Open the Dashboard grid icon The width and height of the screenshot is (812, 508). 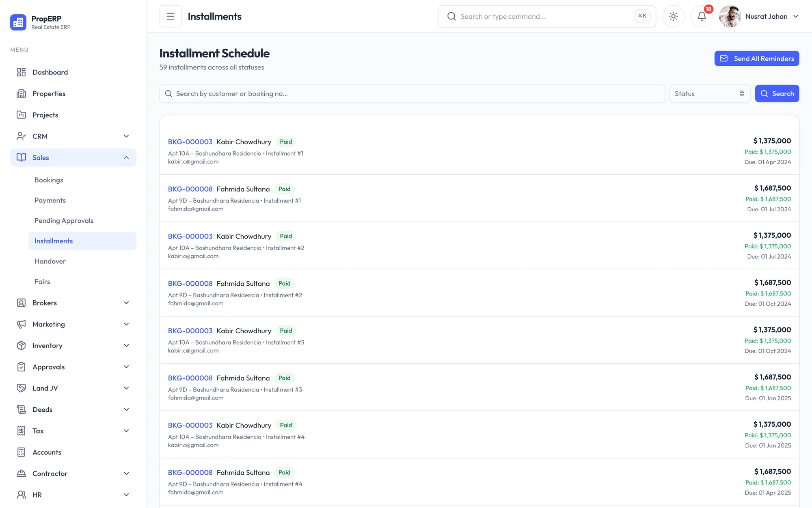point(21,72)
